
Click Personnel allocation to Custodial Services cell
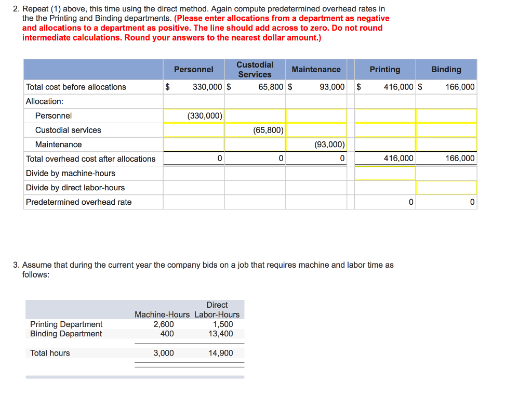tap(255, 116)
